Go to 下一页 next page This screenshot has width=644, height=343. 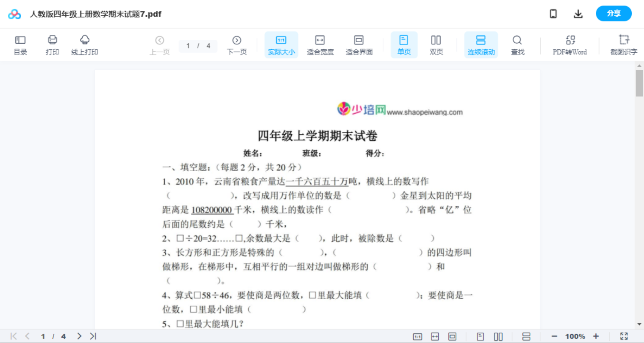point(237,45)
